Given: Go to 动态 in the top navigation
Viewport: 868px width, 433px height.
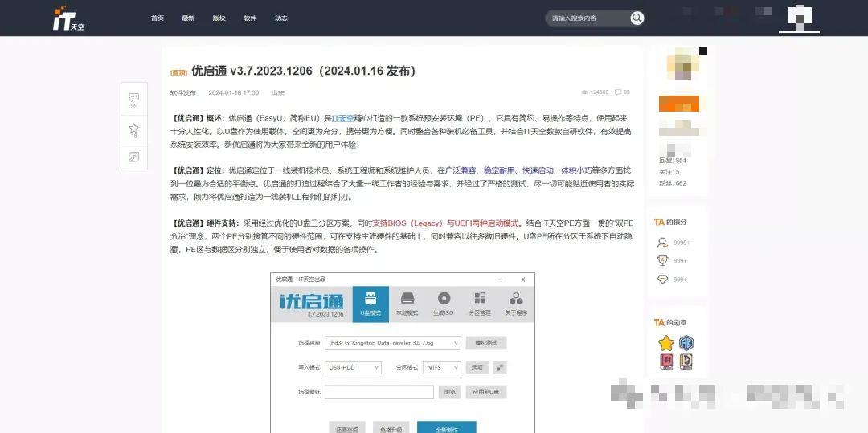Looking at the screenshot, I should [281, 18].
